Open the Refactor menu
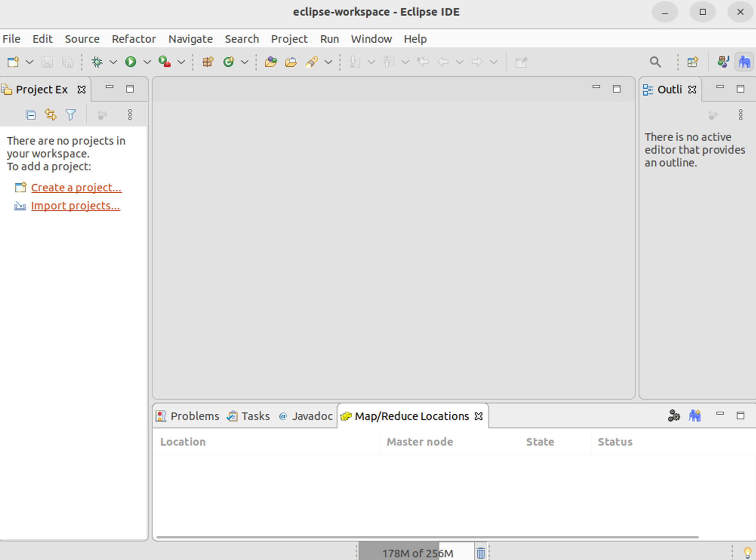Image resolution: width=756 pixels, height=560 pixels. pyautogui.click(x=134, y=39)
